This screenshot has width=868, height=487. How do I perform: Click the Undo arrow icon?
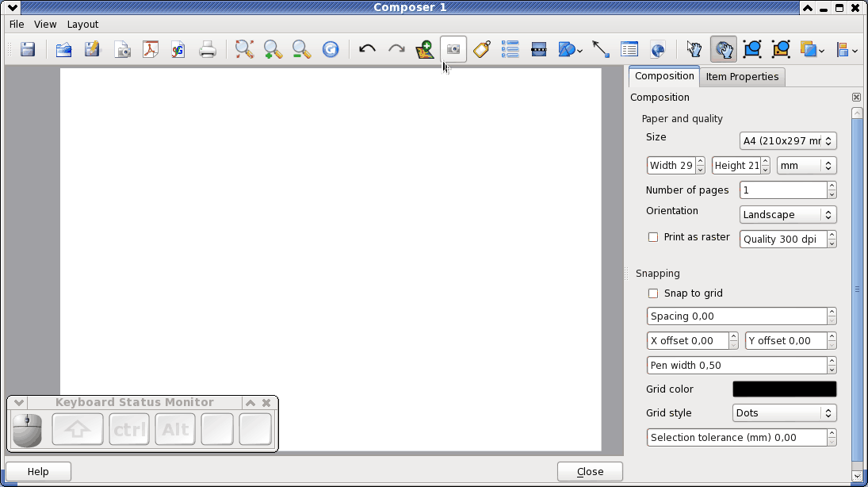click(x=367, y=49)
